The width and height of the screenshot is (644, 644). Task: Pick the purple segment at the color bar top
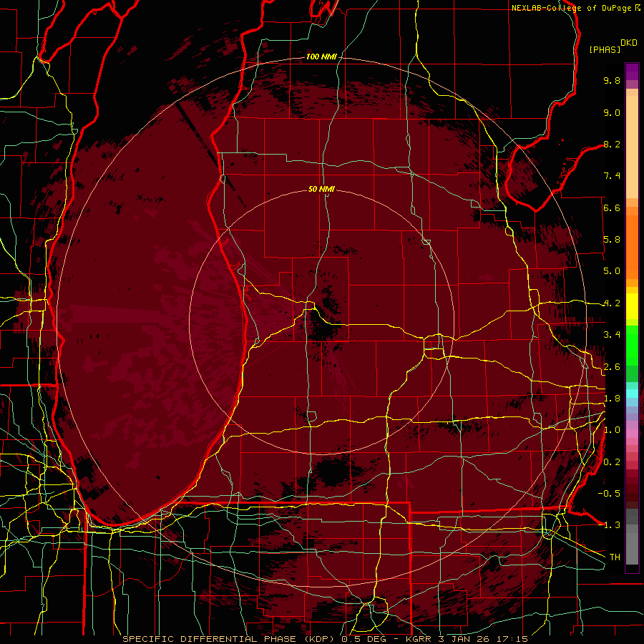(632, 72)
